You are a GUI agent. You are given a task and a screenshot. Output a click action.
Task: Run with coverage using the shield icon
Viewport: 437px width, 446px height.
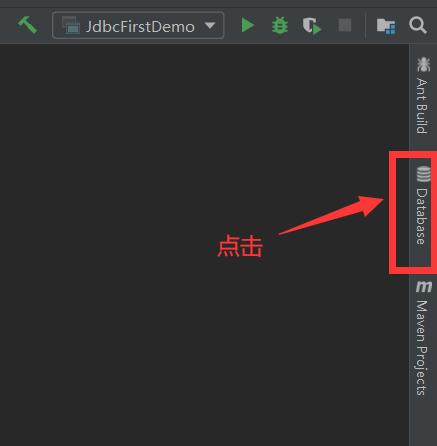click(x=312, y=26)
